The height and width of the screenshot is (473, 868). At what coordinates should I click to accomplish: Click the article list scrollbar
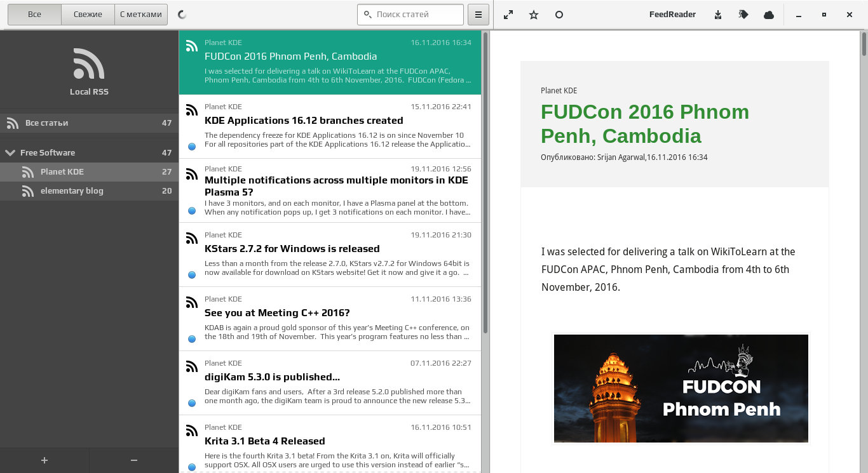click(485, 183)
